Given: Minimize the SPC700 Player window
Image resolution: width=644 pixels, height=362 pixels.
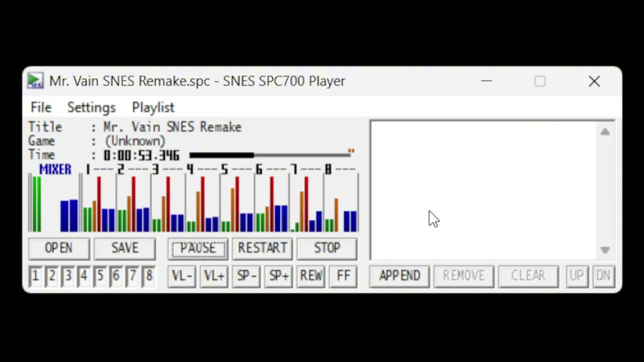Looking at the screenshot, I should (486, 81).
